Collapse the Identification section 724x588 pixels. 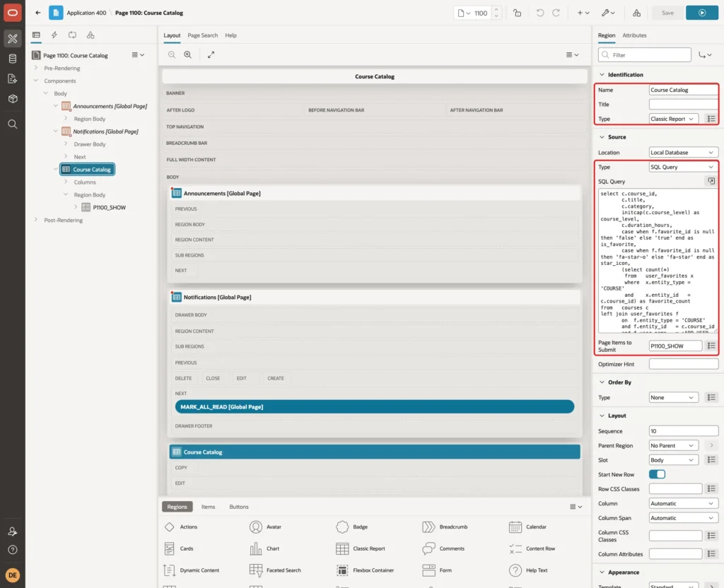[x=602, y=75]
